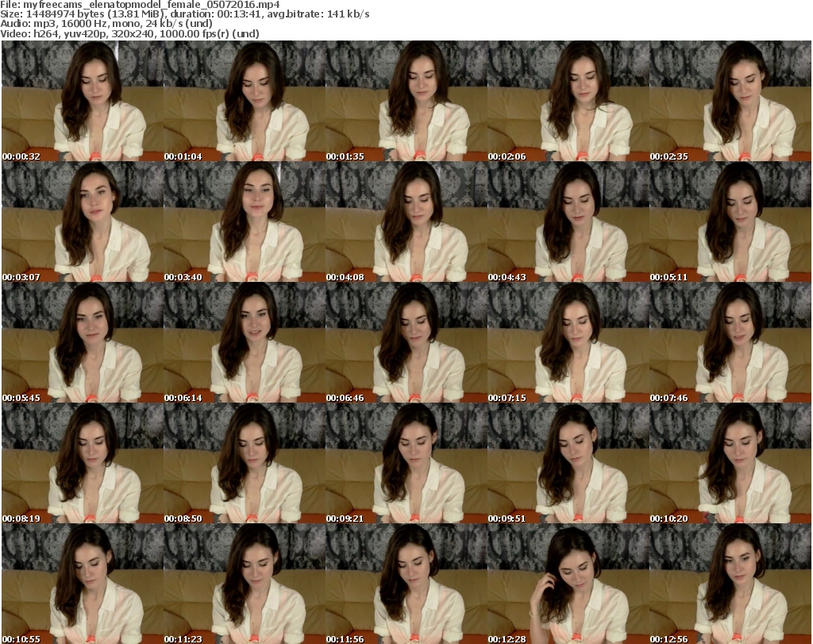Select the thumbnail timestamped 00:10:20
The image size is (813, 644).
(x=730, y=463)
